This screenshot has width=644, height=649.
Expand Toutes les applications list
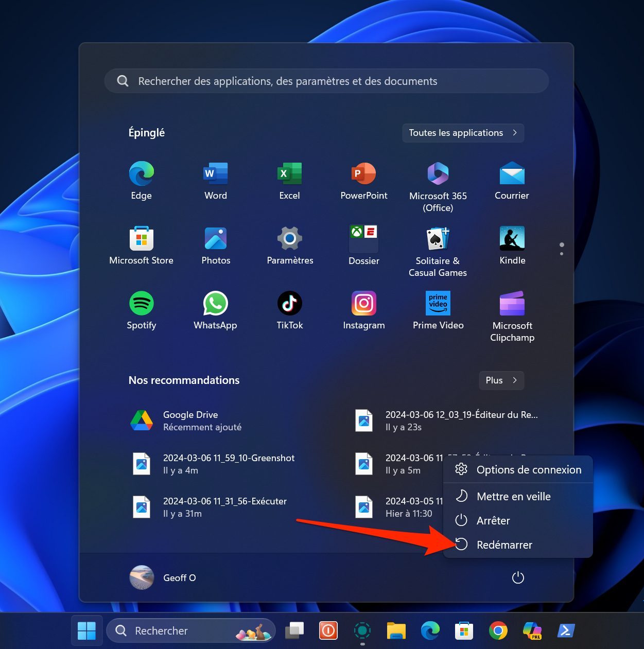pyautogui.click(x=463, y=133)
